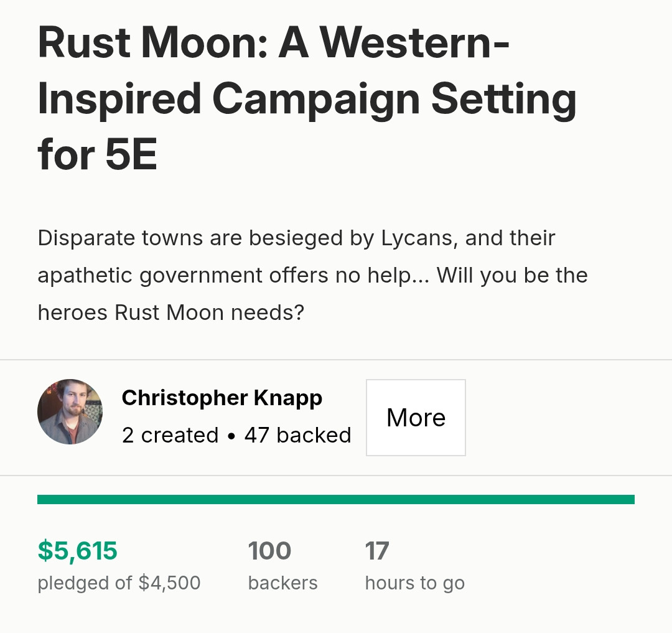Click the 17 hours remaining number

pyautogui.click(x=377, y=551)
